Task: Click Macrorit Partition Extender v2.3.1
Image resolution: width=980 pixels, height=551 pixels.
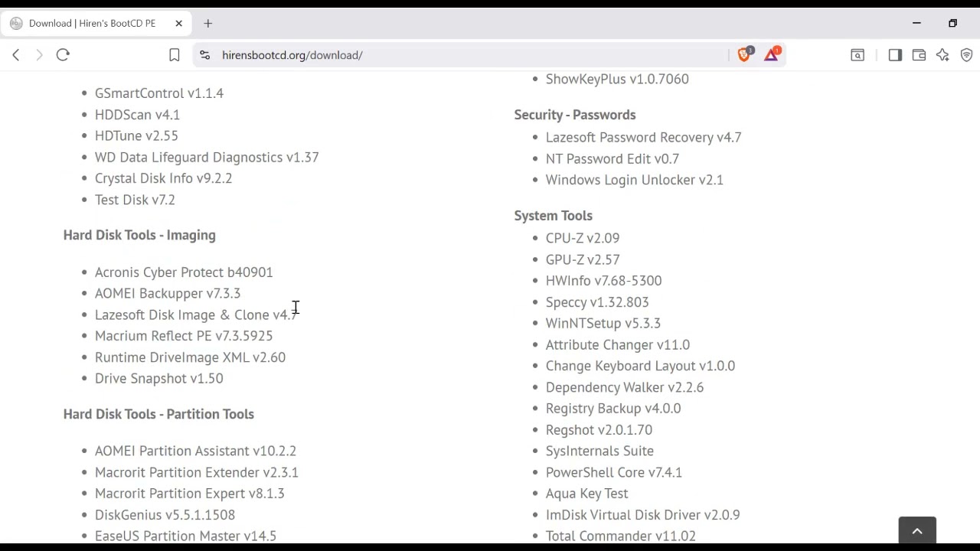Action: pos(197,472)
